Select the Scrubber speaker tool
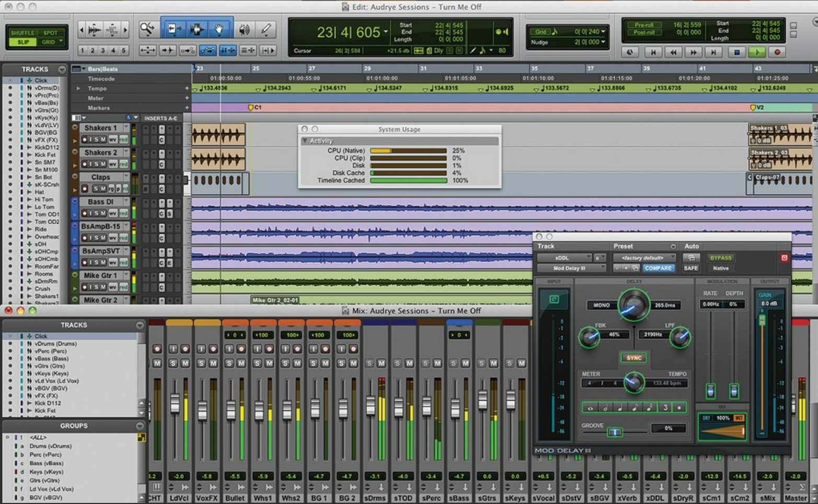Viewport: 818px width, 504px height. pyautogui.click(x=244, y=29)
